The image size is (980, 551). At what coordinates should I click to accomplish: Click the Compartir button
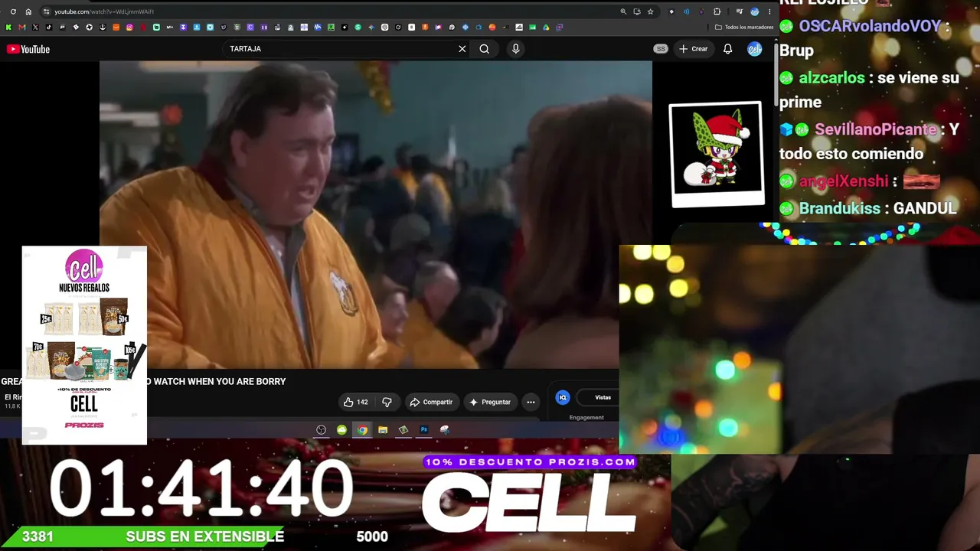(431, 402)
